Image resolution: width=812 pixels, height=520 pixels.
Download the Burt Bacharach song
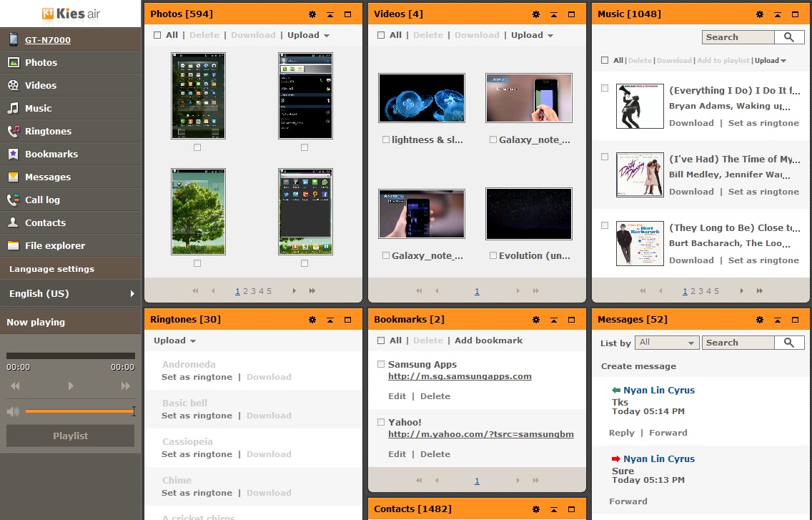pos(690,260)
